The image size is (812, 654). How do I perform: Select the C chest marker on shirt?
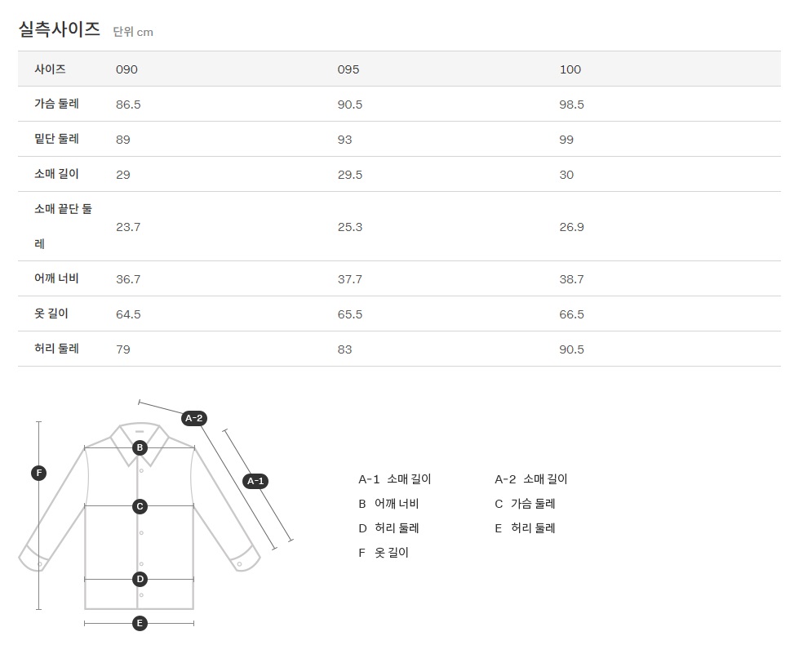[x=140, y=506]
